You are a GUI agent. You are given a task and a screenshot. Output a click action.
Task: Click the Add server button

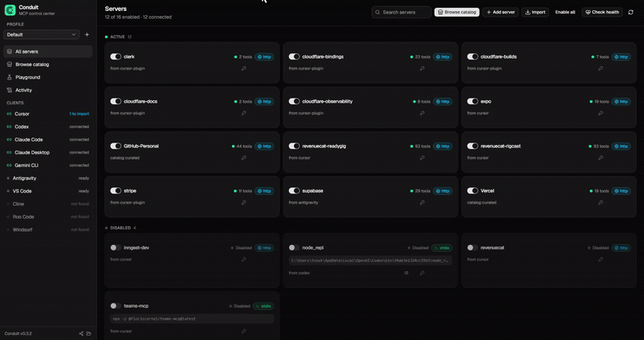point(501,13)
